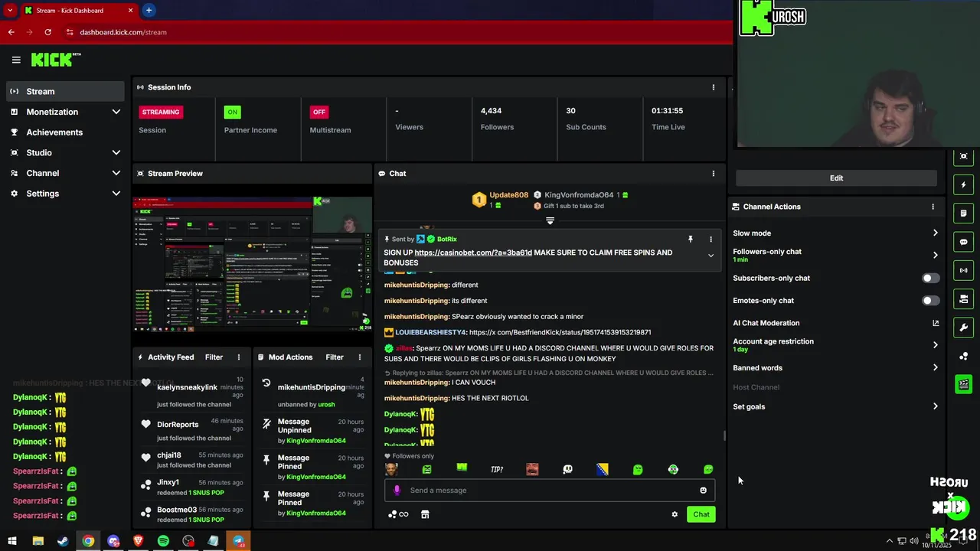Click the Stream Preview thumbnail

coord(253,263)
